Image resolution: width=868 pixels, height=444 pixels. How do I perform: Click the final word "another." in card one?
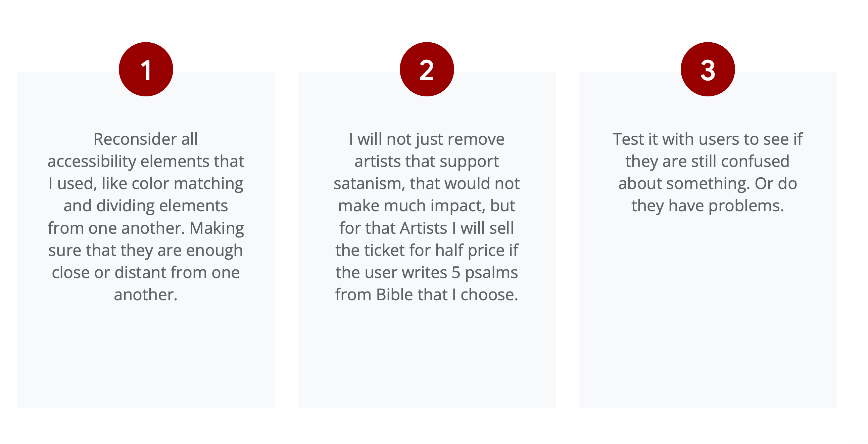(x=146, y=295)
